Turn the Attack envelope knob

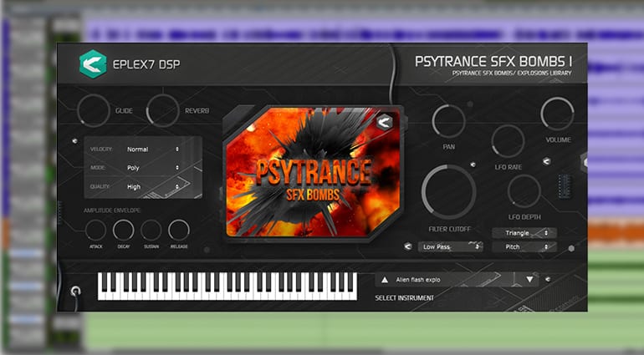tap(95, 231)
